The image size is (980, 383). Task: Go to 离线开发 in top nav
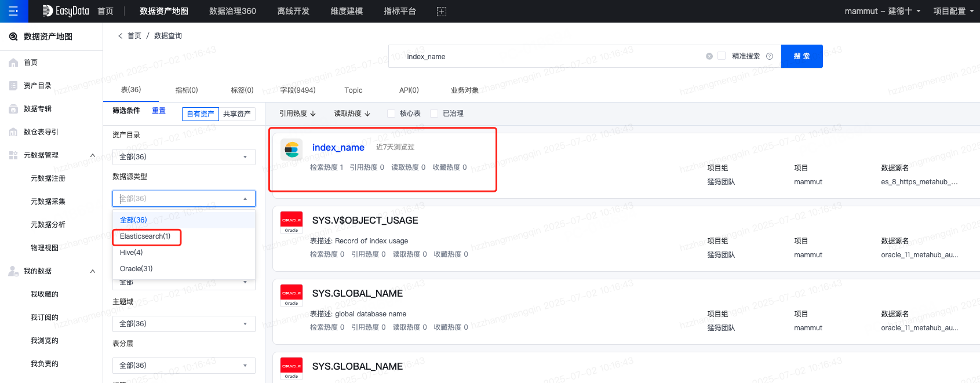click(x=293, y=11)
